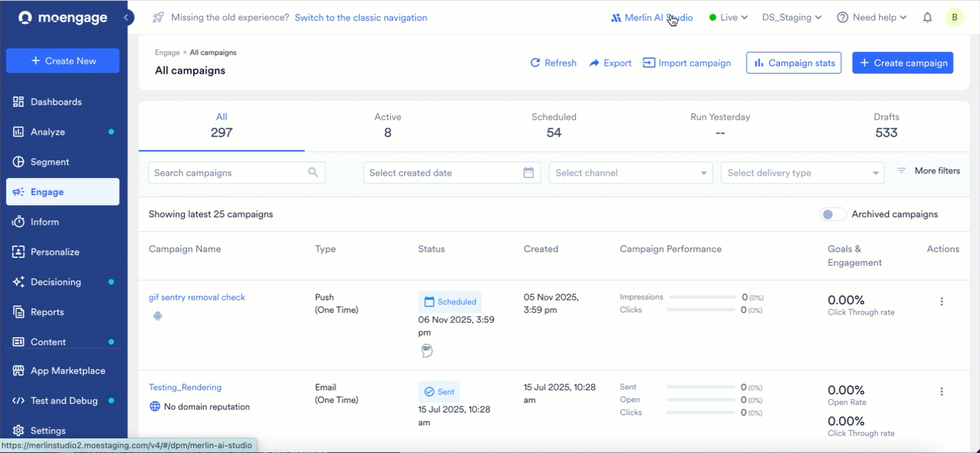Screen dimensions: 980x453
Task: Open the Select channel dropdown
Action: 631,173
